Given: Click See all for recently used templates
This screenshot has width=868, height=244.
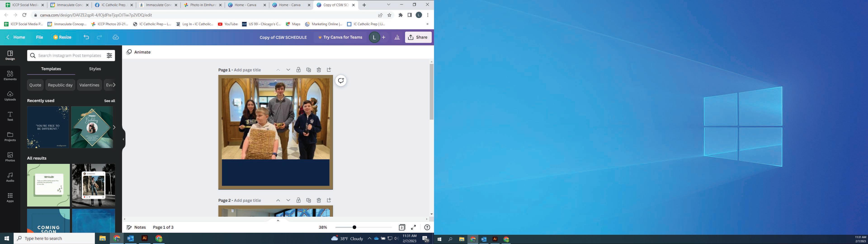Looking at the screenshot, I should tap(109, 101).
